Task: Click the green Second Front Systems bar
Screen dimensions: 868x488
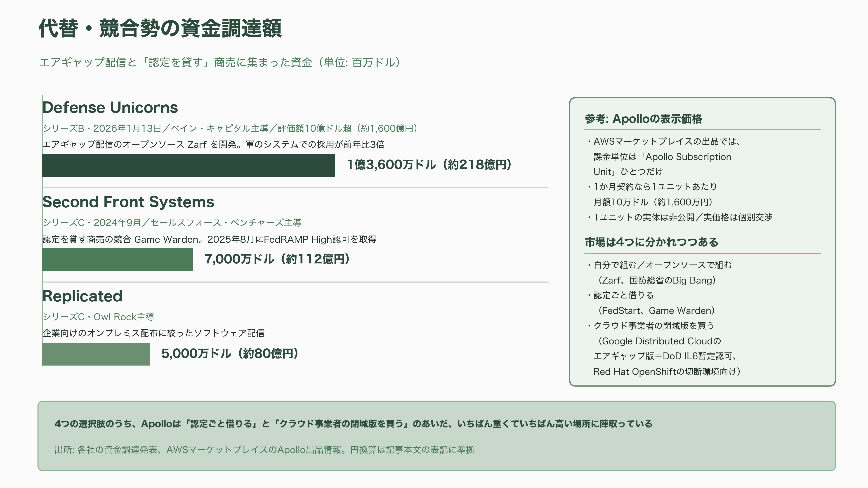Action: point(118,260)
